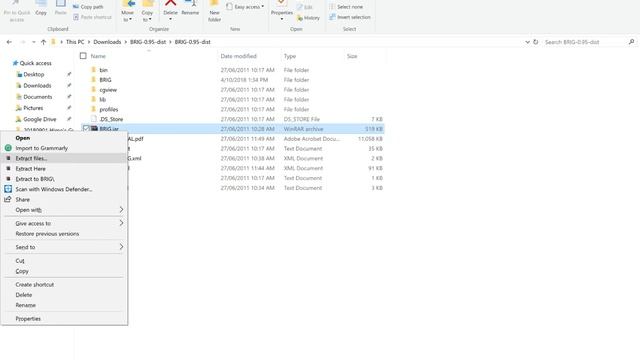Screen dimensions: 640x360
Task: Click Copy path in Clipboard group
Action: tap(88, 7)
